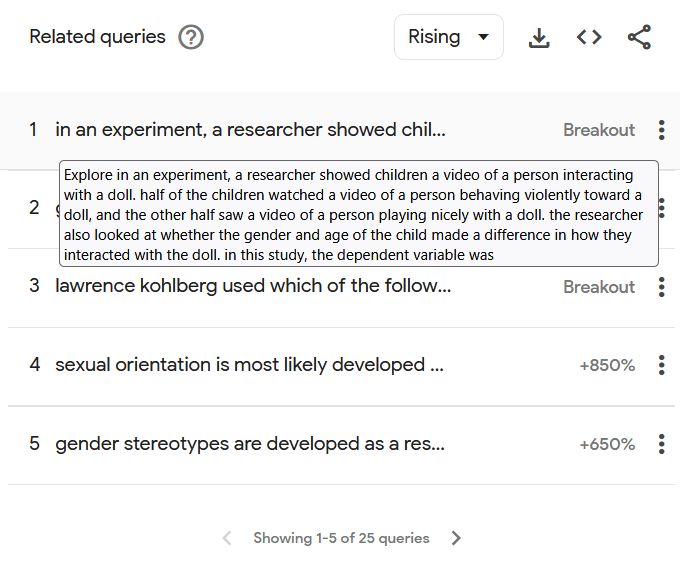
Task: Open the three-dot menu for query 4
Action: tap(661, 365)
